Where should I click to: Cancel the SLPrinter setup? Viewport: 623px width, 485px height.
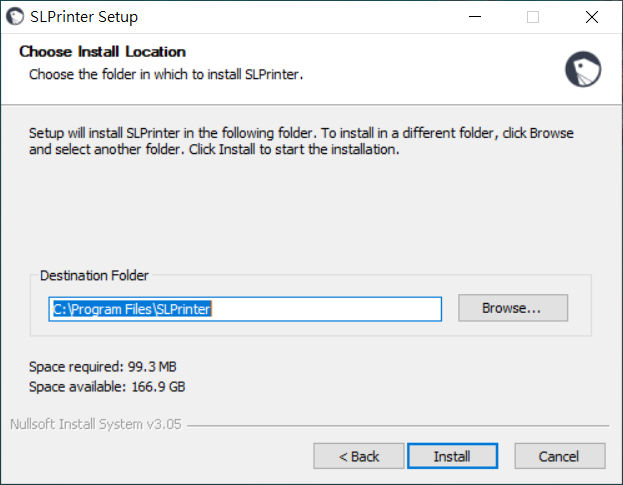[x=560, y=456]
